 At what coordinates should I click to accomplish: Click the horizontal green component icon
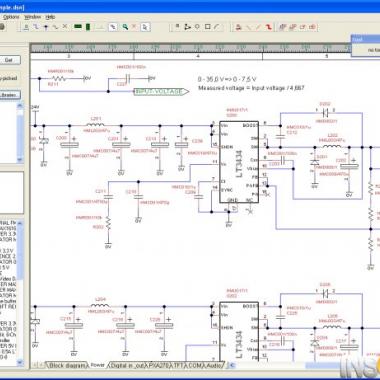pos(78,27)
